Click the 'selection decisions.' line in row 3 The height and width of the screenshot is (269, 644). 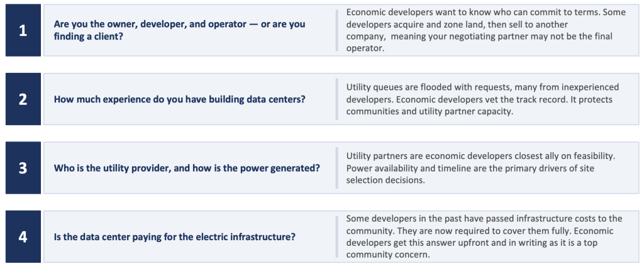[386, 180]
